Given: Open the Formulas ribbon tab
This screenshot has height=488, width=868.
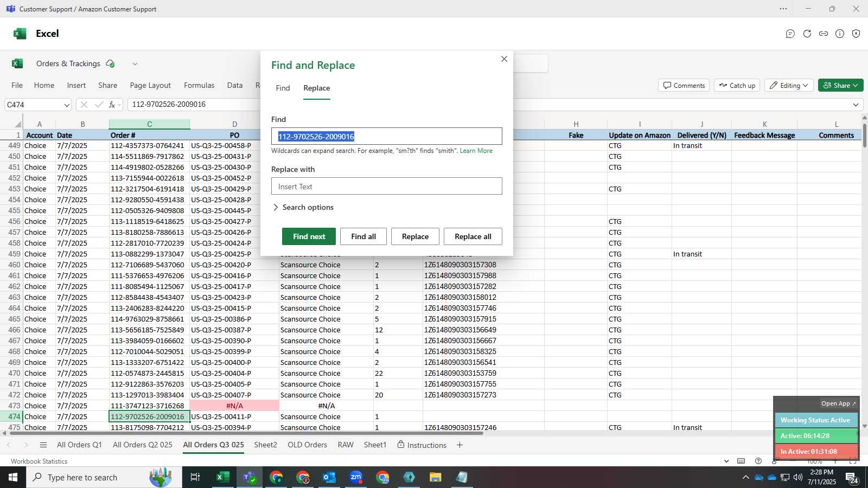Looking at the screenshot, I should 199,85.
